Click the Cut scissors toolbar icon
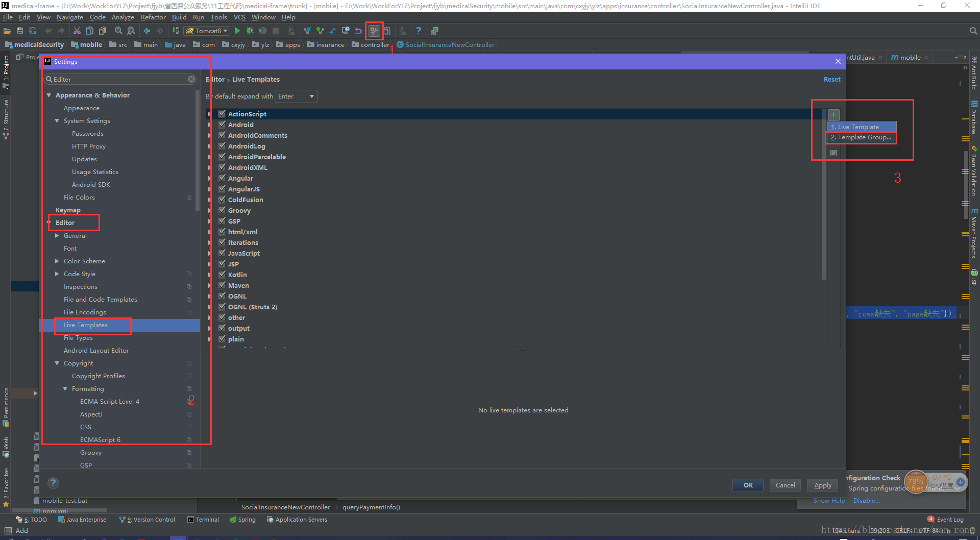Viewport: 980px width, 540px height. pos(77,31)
